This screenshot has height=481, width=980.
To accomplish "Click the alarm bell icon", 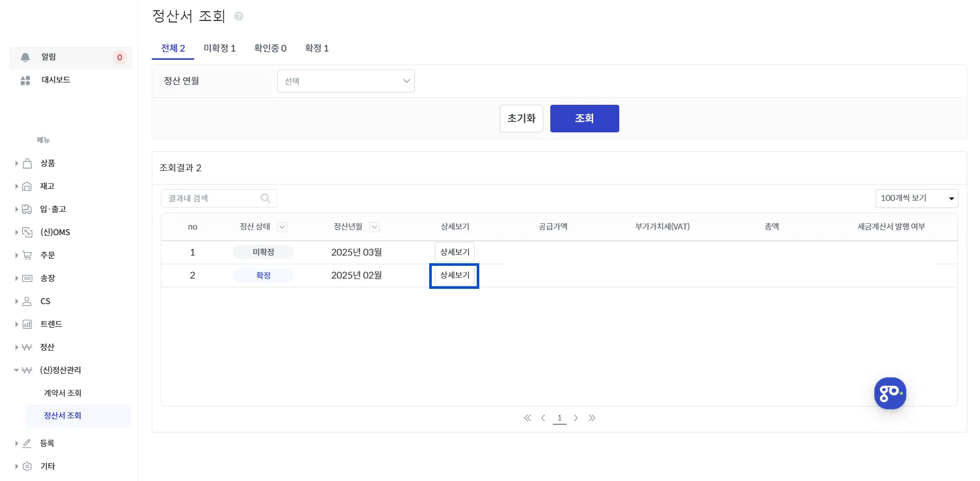I will [x=25, y=57].
